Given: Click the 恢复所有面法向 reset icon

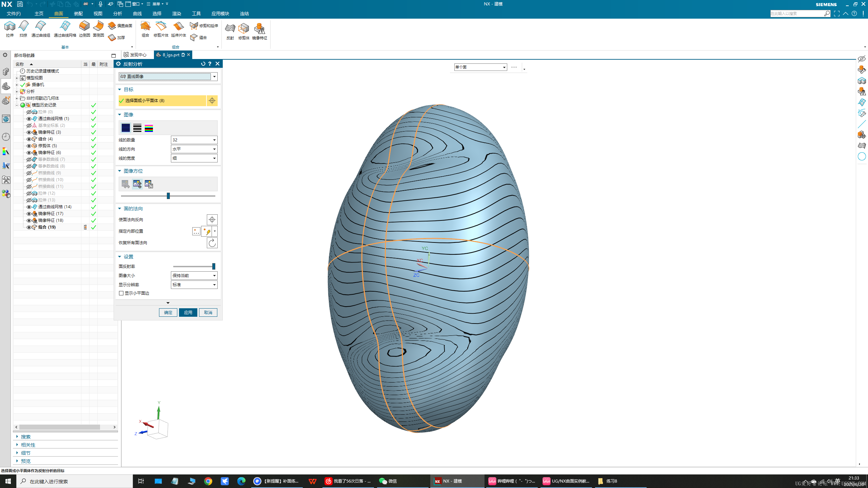Looking at the screenshot, I should click(212, 243).
